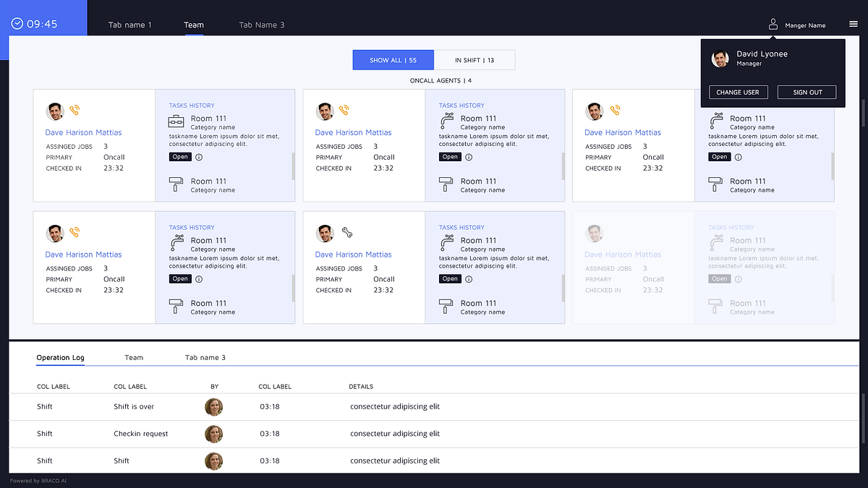Viewport: 868px width, 488px height.
Task: Click the orange phone icon in the bottom-left card
Action: (x=75, y=233)
